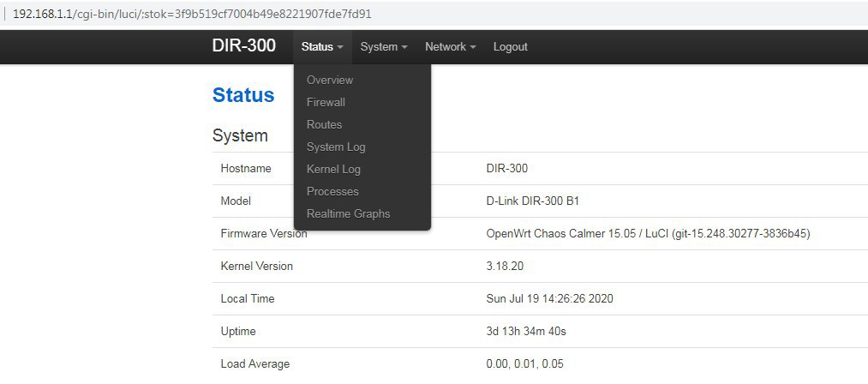
Task: Click the Kernel Version label
Action: pos(256,266)
